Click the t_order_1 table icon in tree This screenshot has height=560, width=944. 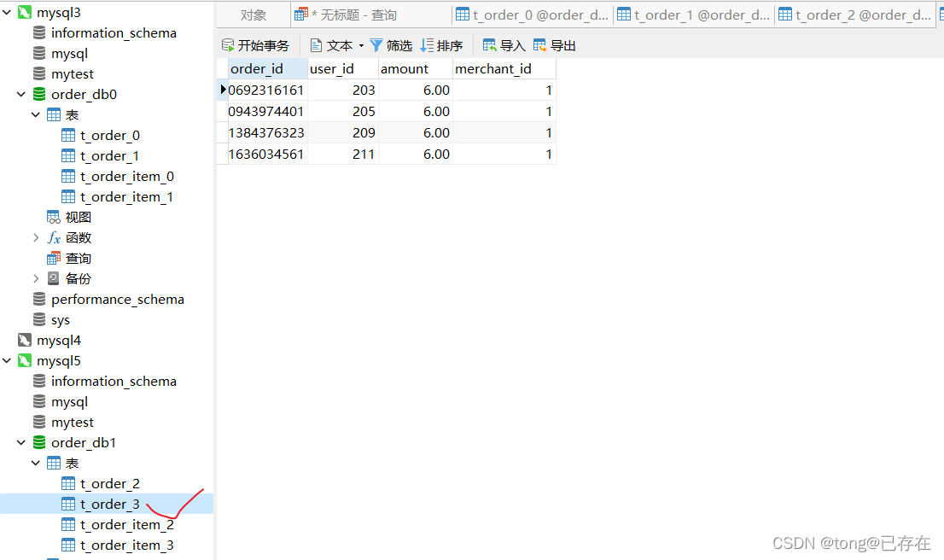[68, 155]
